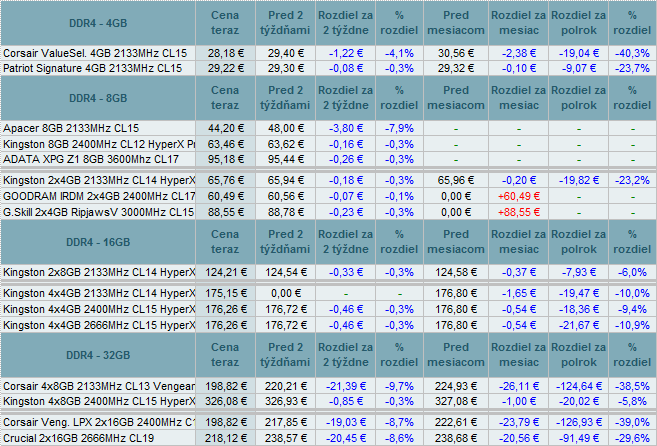Click the '-126,93 €' half-year difference
Screen dimensions: 657x446
pos(578,422)
